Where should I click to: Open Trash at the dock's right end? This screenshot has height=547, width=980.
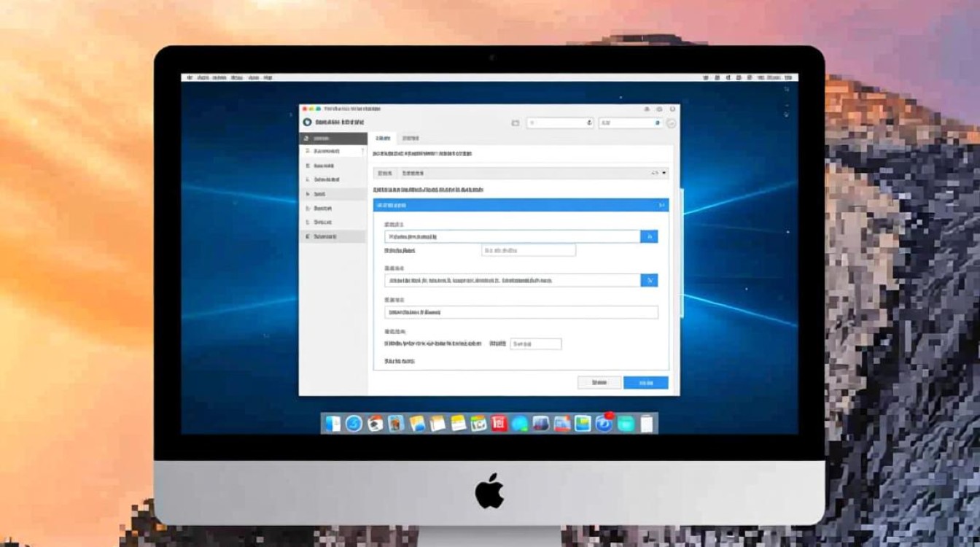(x=647, y=424)
